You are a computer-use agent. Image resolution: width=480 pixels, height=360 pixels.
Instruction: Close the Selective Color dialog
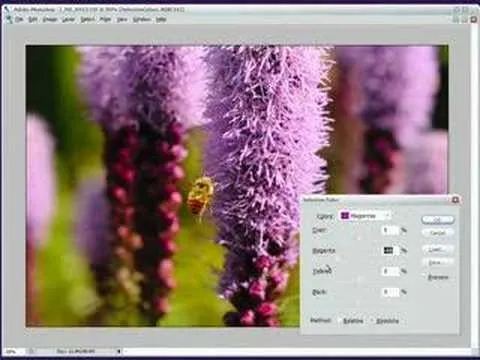click(455, 200)
